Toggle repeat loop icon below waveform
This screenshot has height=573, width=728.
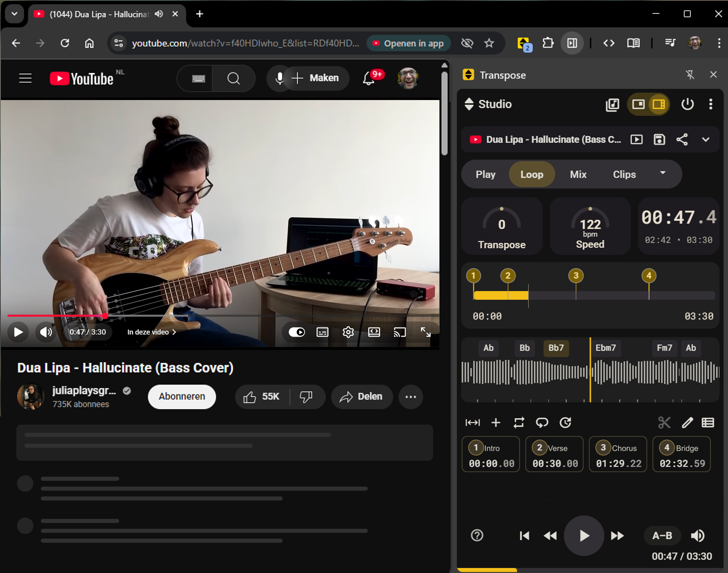(x=519, y=423)
